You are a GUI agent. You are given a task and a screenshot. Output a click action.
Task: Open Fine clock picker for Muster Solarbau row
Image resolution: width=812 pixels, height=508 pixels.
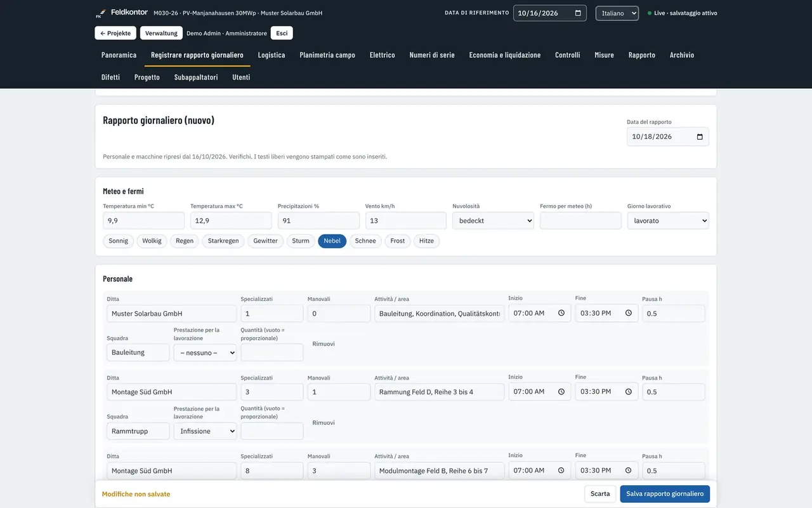tap(629, 313)
